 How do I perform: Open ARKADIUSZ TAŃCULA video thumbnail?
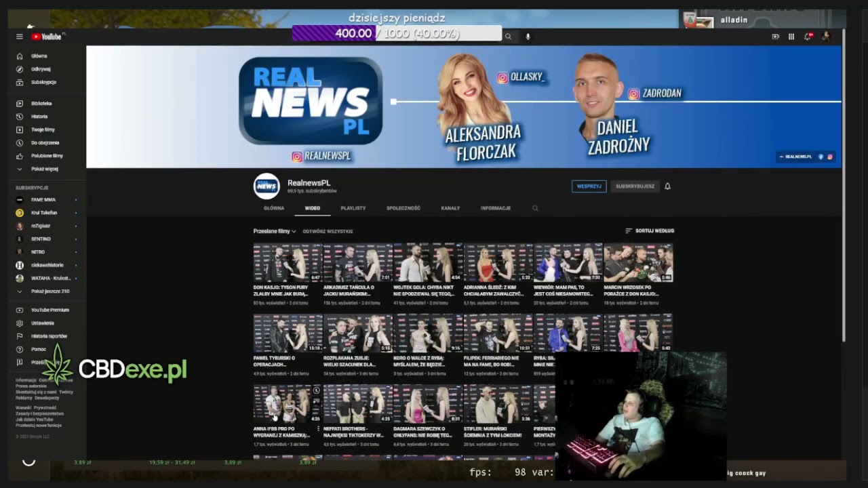[358, 263]
